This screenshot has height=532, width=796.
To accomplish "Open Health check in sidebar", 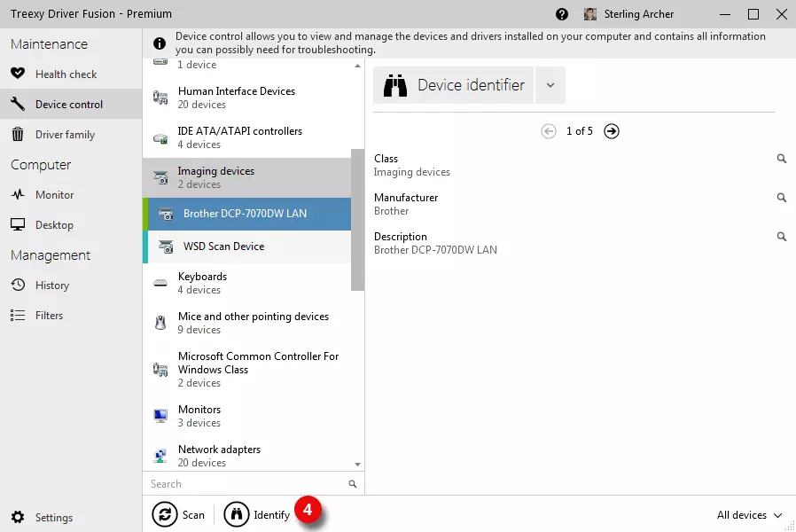I will click(71, 74).
